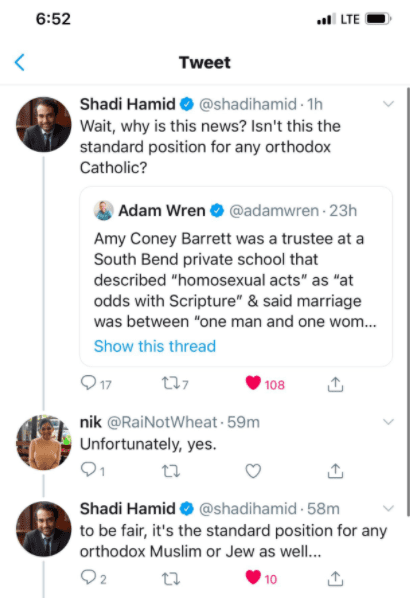This screenshot has width=410, height=598.
Task: Share the "orthodox Muslim or Jew" tweet
Action: [335, 578]
